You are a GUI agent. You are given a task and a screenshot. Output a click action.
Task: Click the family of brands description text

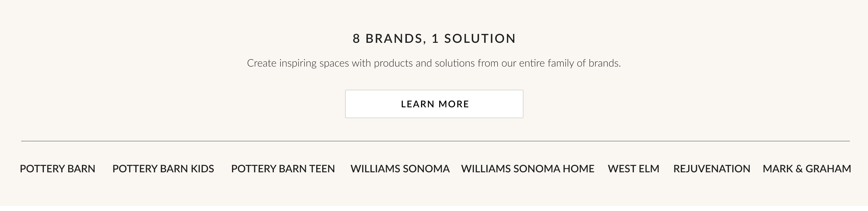(434, 63)
